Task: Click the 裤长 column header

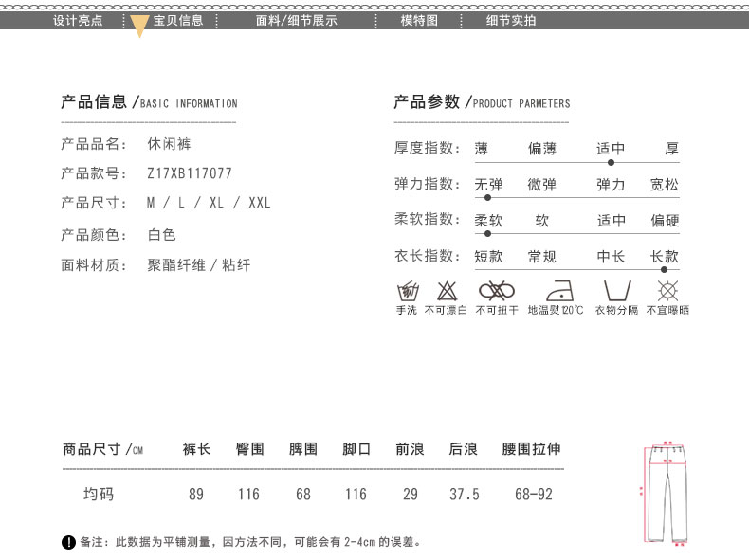Action: click(x=197, y=449)
